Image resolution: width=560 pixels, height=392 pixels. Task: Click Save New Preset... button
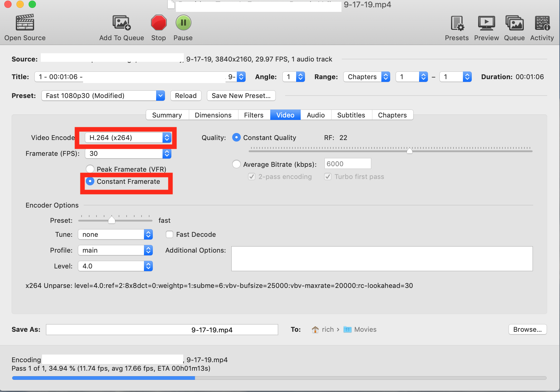point(241,96)
